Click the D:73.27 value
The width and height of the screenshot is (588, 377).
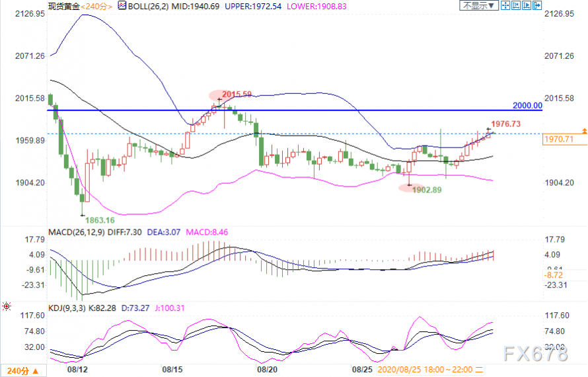coord(135,308)
